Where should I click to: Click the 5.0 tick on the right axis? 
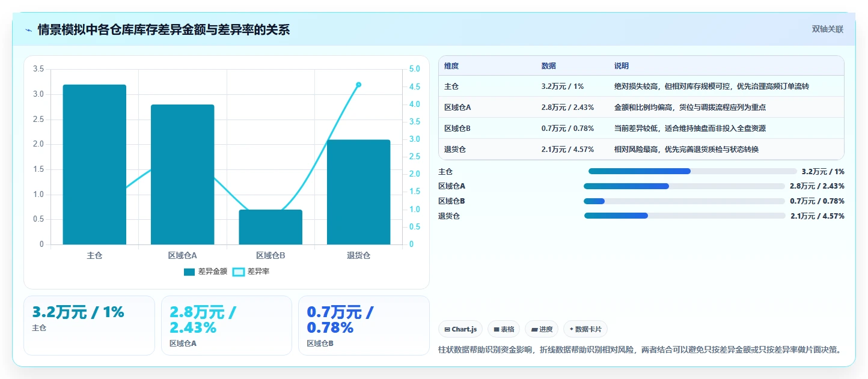(415, 69)
